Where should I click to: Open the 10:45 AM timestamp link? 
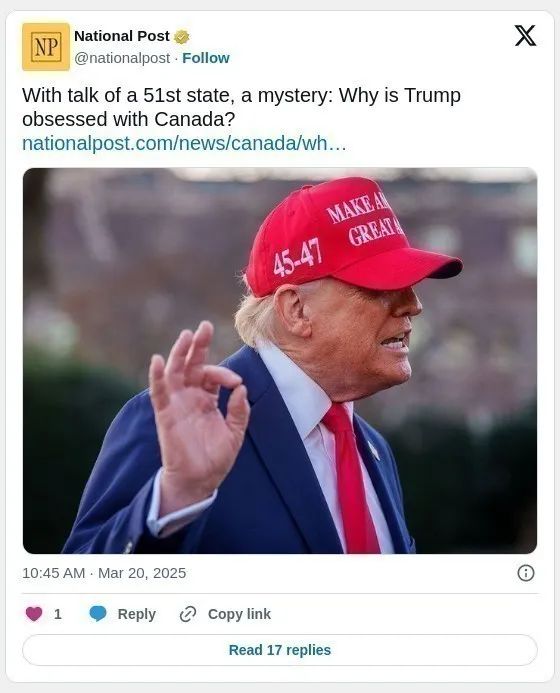(53, 573)
